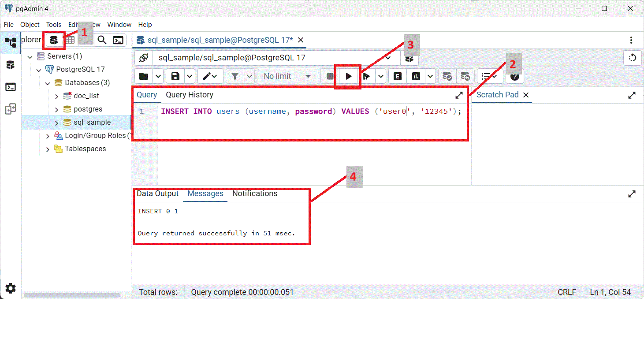Click the Save File disk icon
Screen dimensions: 644x346
(175, 76)
